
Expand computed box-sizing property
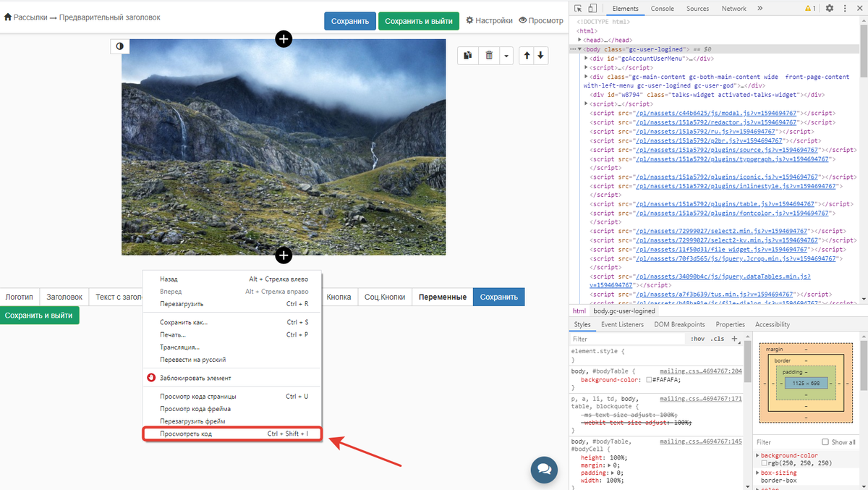758,473
